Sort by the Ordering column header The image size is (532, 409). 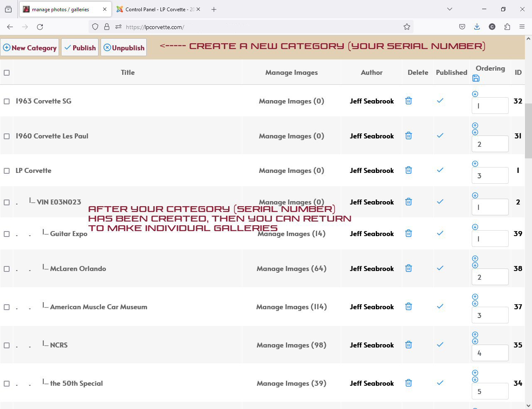490,68
